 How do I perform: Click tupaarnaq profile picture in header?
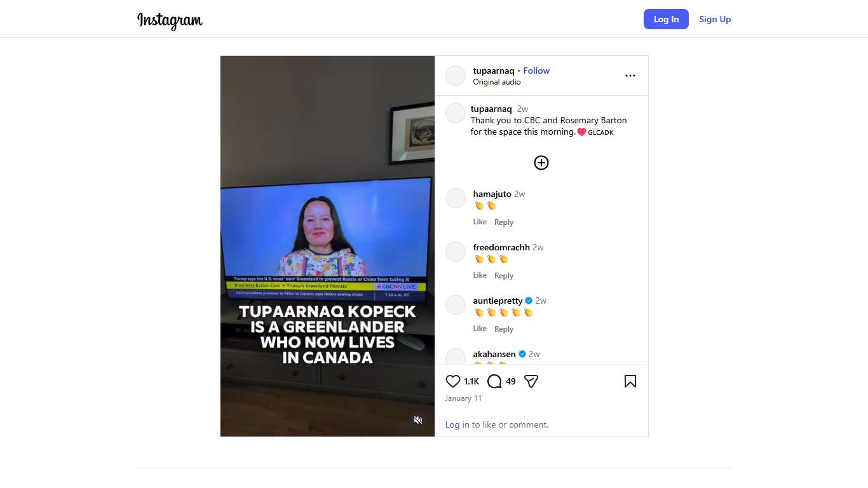click(456, 76)
